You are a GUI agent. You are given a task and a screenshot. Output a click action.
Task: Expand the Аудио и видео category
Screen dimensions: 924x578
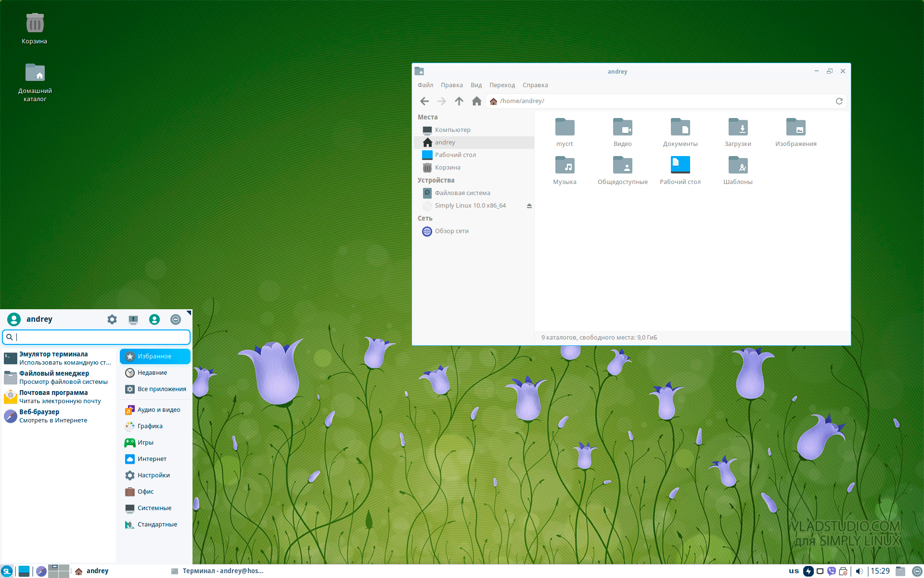tap(158, 410)
